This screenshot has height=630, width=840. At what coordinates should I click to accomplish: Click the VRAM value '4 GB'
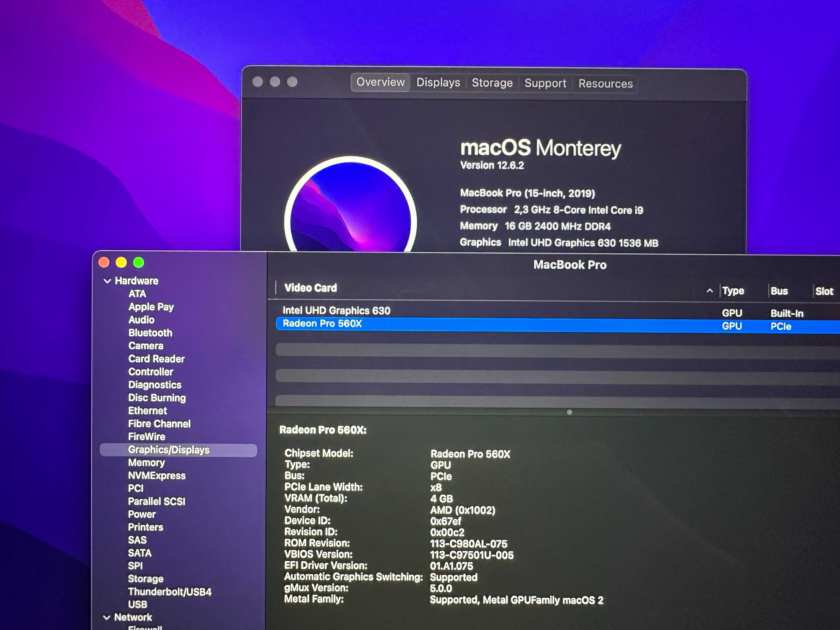[441, 499]
